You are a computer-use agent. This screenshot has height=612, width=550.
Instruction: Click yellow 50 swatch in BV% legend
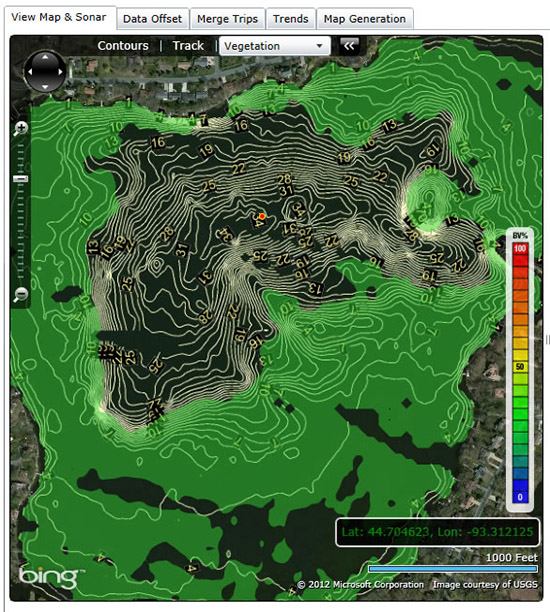520,366
